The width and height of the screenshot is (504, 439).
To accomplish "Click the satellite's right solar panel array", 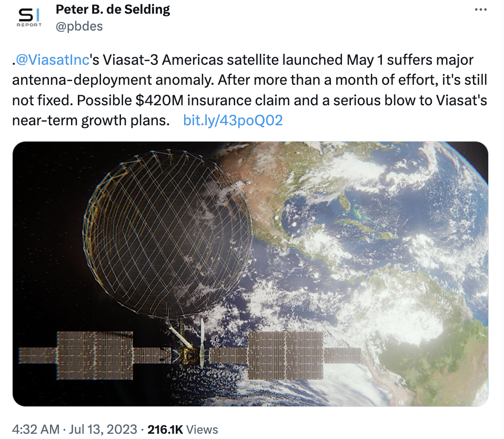I will tap(286, 355).
